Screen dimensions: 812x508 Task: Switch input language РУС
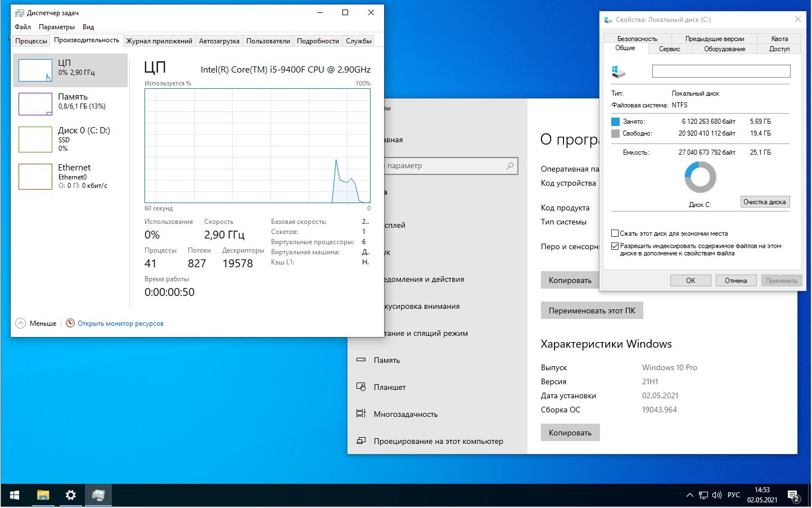pos(733,496)
